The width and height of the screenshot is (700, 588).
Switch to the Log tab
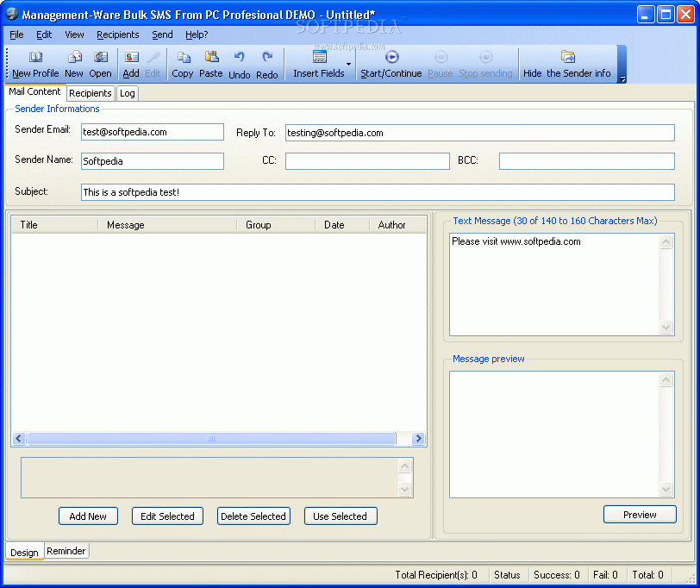coord(128,93)
